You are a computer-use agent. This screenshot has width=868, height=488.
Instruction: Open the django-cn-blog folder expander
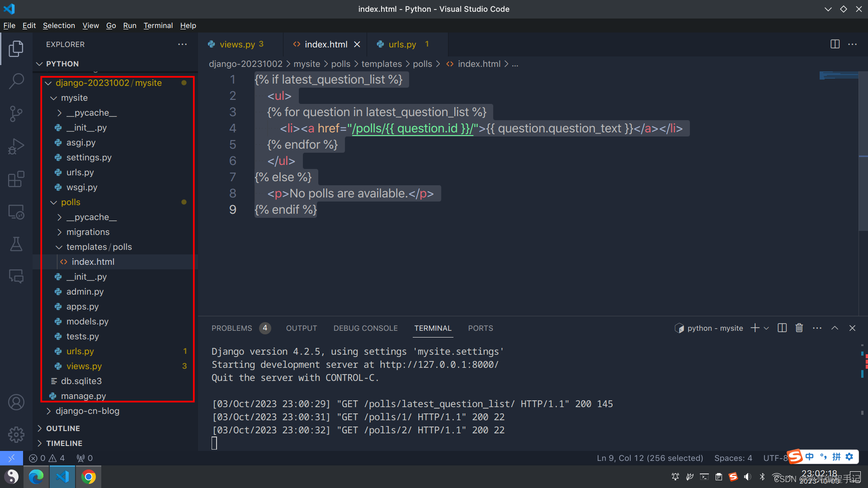pos(47,411)
